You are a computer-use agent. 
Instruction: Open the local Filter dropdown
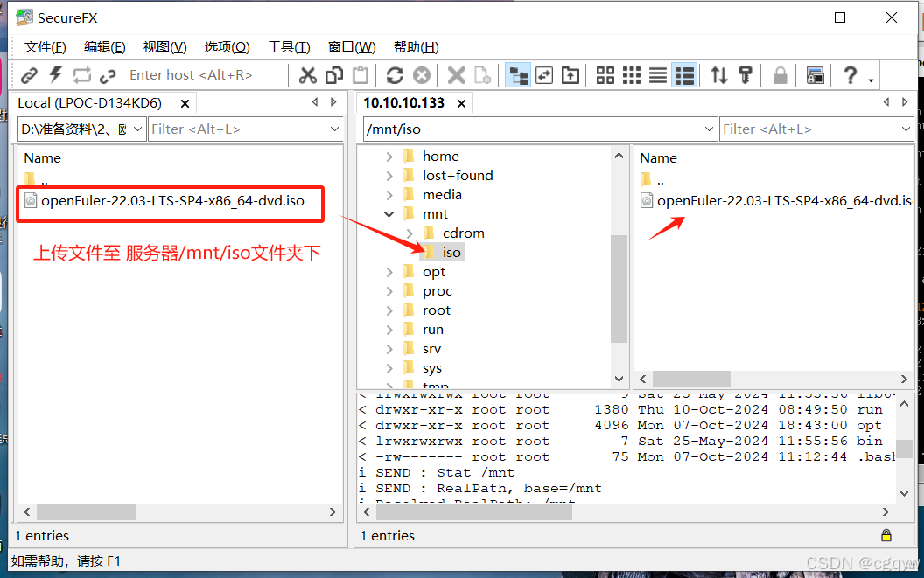335,129
